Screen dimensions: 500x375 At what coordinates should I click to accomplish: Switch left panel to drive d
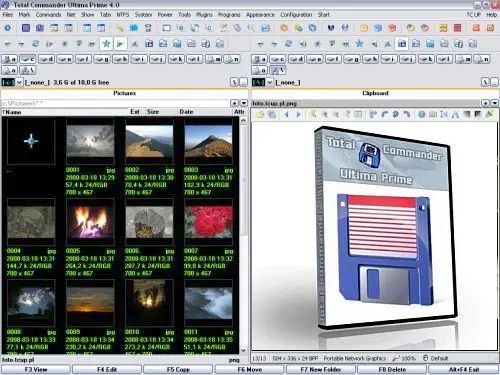[x=46, y=59]
